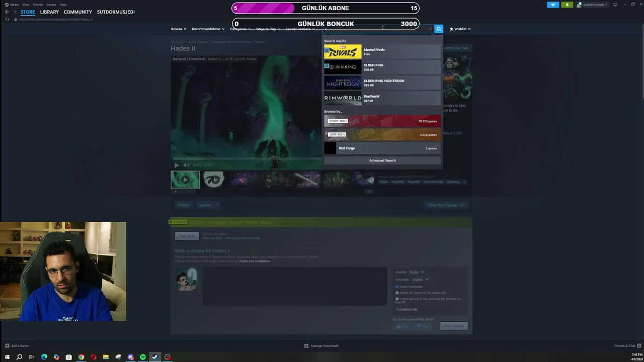Open the Friends menu
644x362 pixels.
[x=38, y=5]
